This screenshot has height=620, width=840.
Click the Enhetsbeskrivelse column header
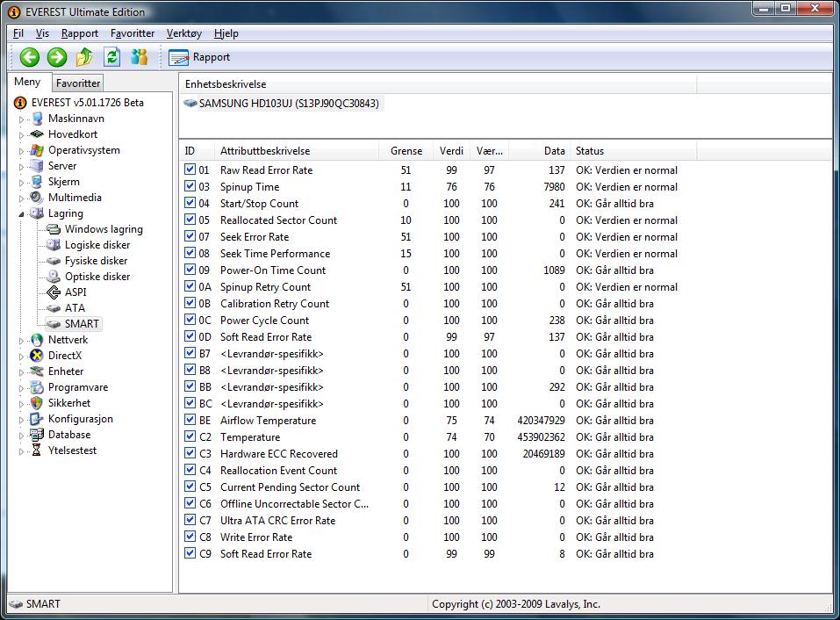[x=438, y=84]
